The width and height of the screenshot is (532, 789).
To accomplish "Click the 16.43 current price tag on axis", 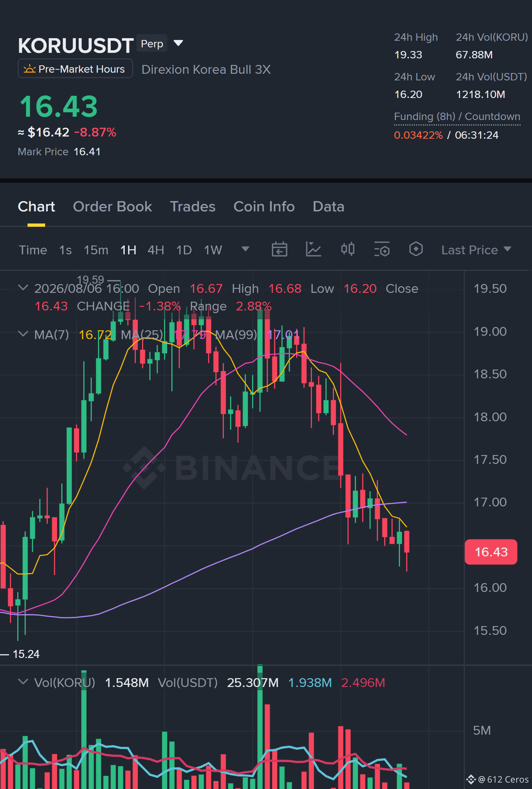I will (x=491, y=552).
